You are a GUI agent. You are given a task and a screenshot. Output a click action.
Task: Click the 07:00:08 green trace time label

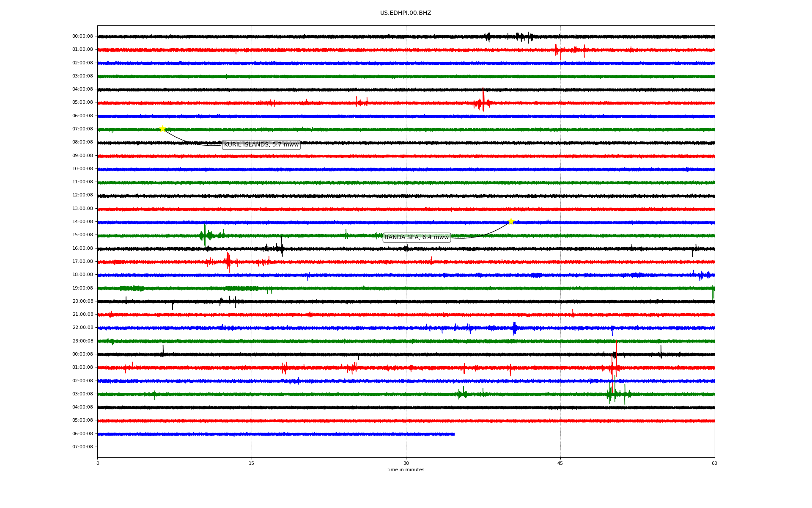tap(82, 129)
